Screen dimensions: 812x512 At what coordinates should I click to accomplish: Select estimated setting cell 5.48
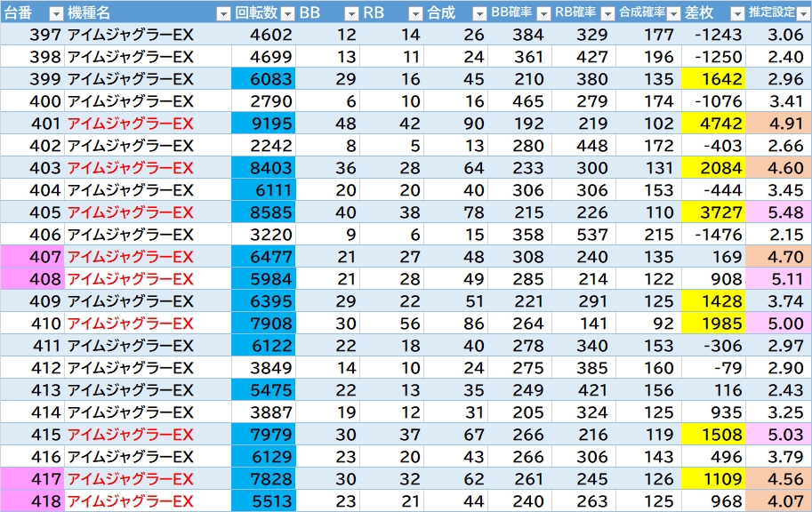[779, 212]
